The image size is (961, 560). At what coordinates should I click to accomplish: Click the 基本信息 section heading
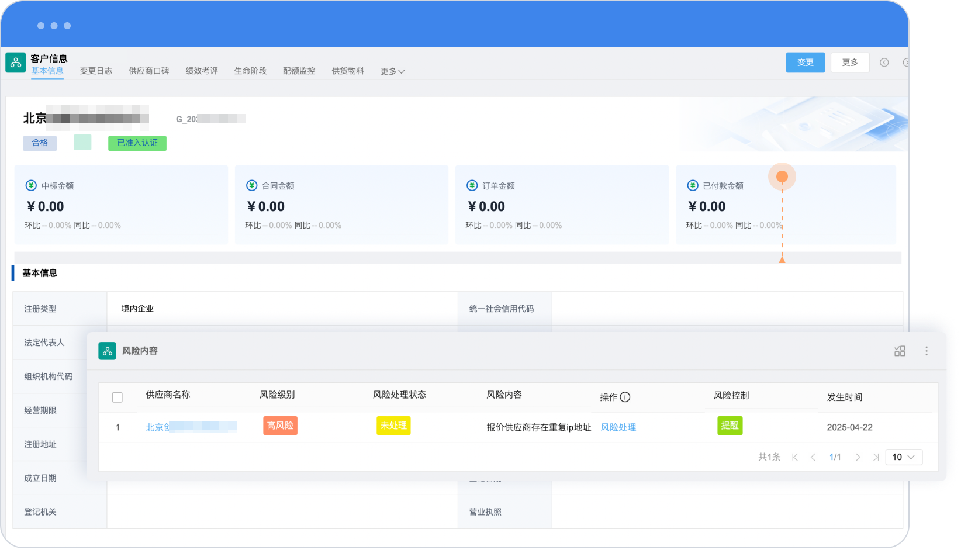tap(40, 273)
